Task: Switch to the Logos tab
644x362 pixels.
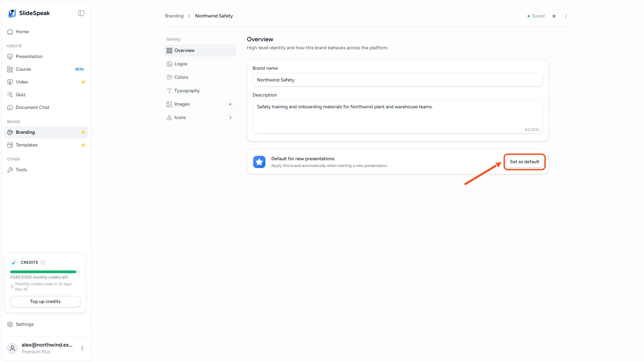Action: click(200, 64)
